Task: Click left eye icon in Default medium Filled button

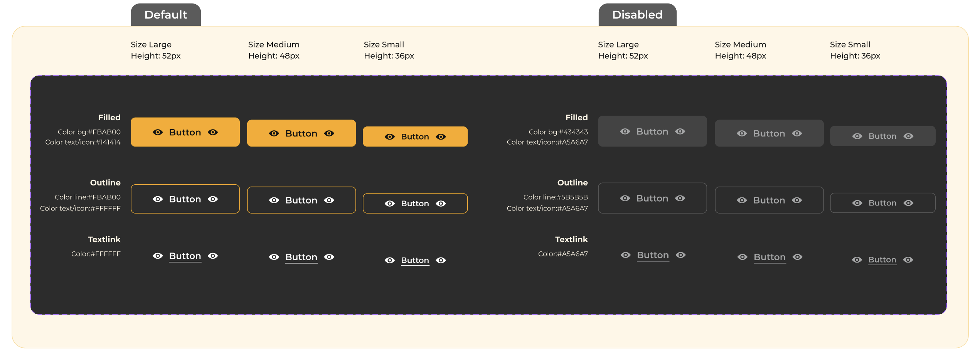Action: (x=274, y=133)
